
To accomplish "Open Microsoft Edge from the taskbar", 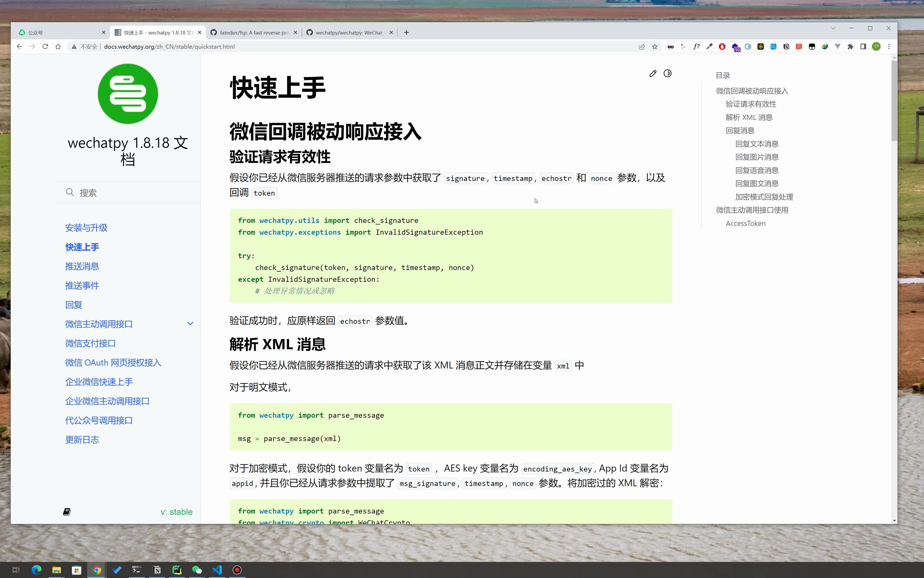I will click(x=36, y=570).
